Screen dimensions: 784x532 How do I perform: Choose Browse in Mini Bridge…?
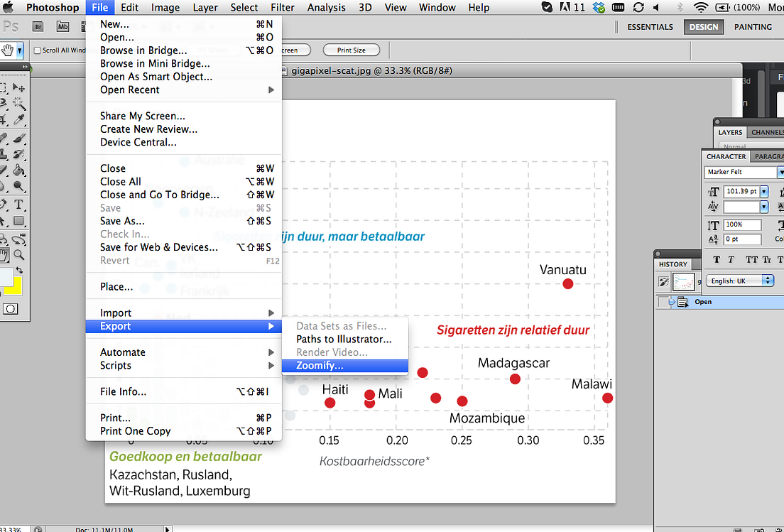[x=184, y=63]
